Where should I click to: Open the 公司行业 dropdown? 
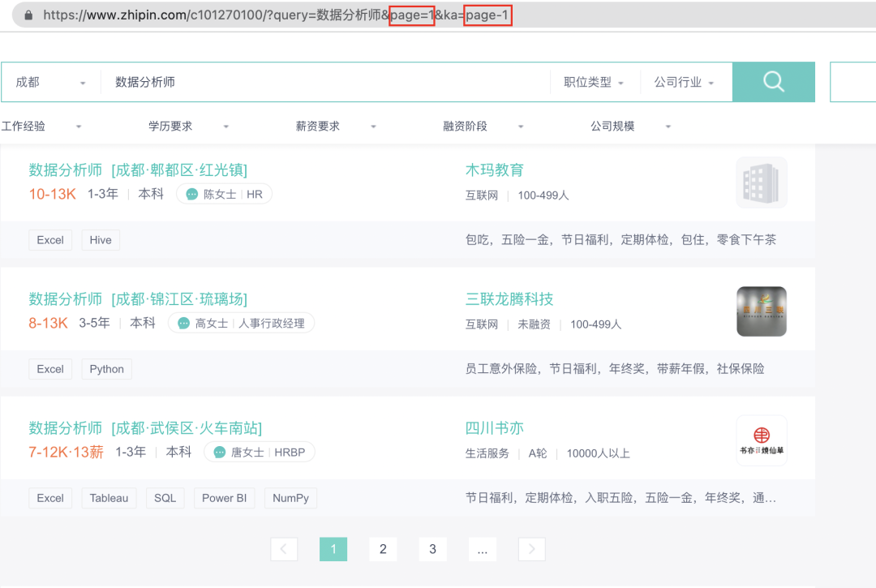click(x=684, y=82)
